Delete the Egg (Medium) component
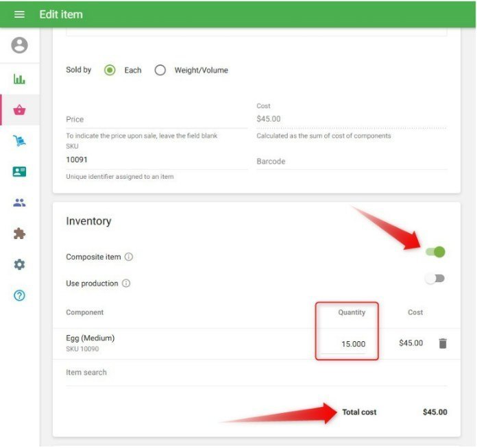Image resolution: width=477 pixels, height=448 pixels. click(443, 343)
